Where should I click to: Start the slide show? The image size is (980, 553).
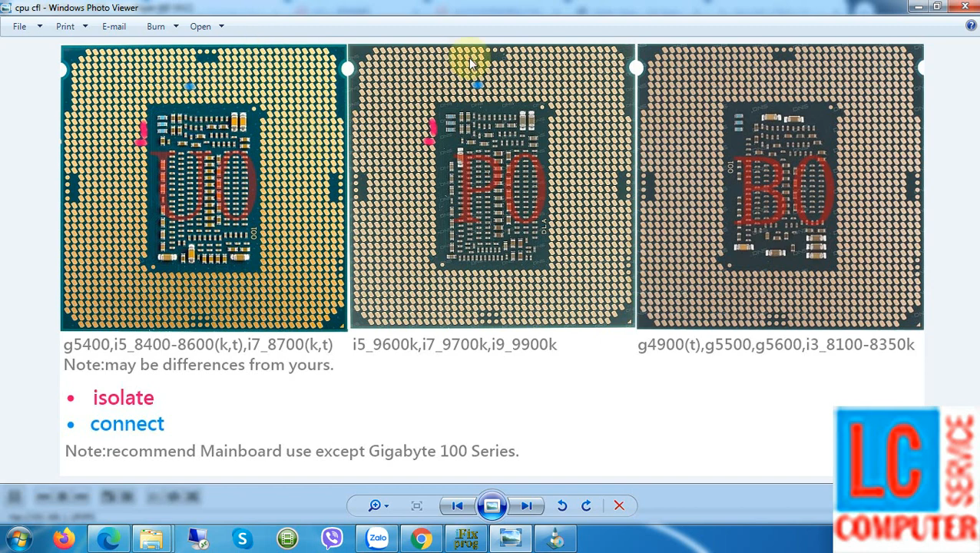[492, 505]
